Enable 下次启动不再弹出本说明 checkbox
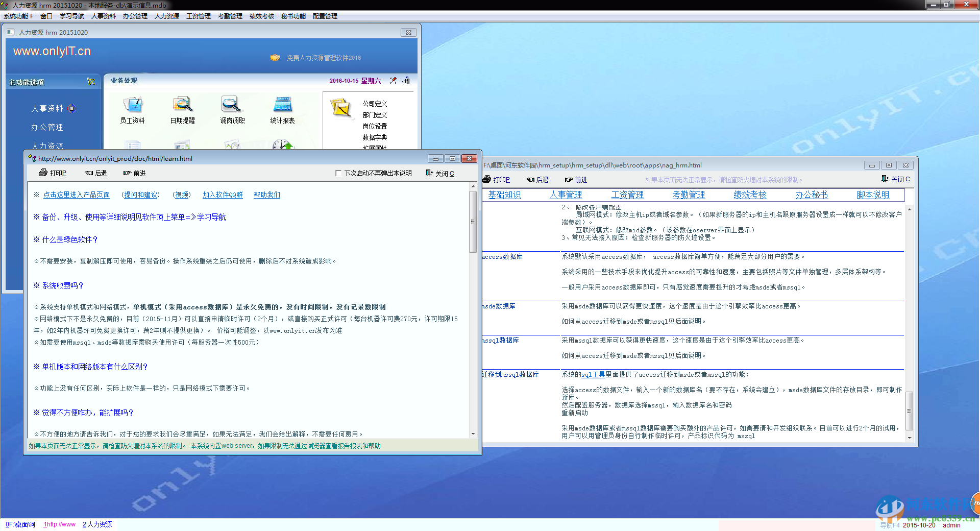Screen dimensions: 980x531 point(337,173)
